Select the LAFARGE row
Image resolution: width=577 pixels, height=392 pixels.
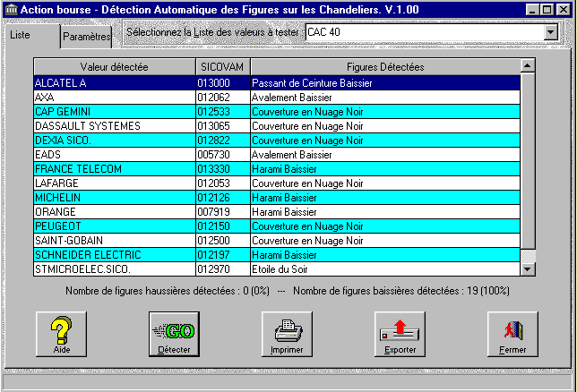[x=277, y=183]
